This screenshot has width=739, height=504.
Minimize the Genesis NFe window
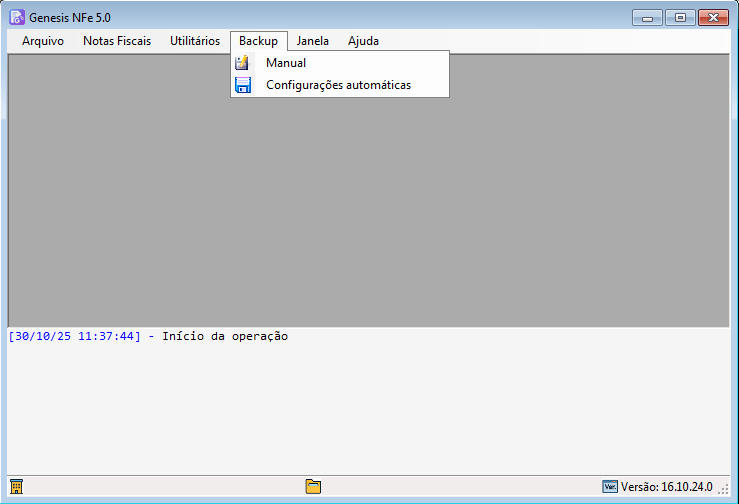[x=649, y=18]
